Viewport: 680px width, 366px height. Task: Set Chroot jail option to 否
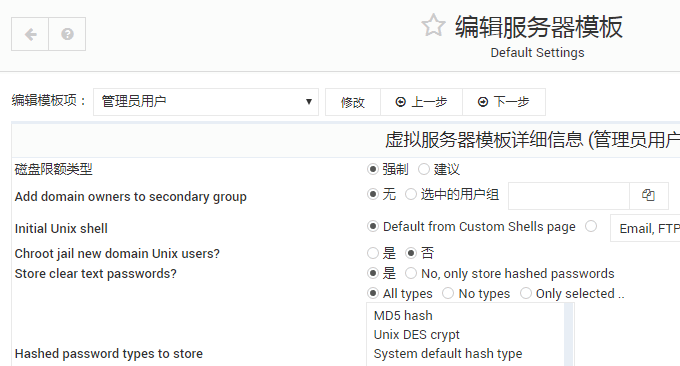click(411, 253)
